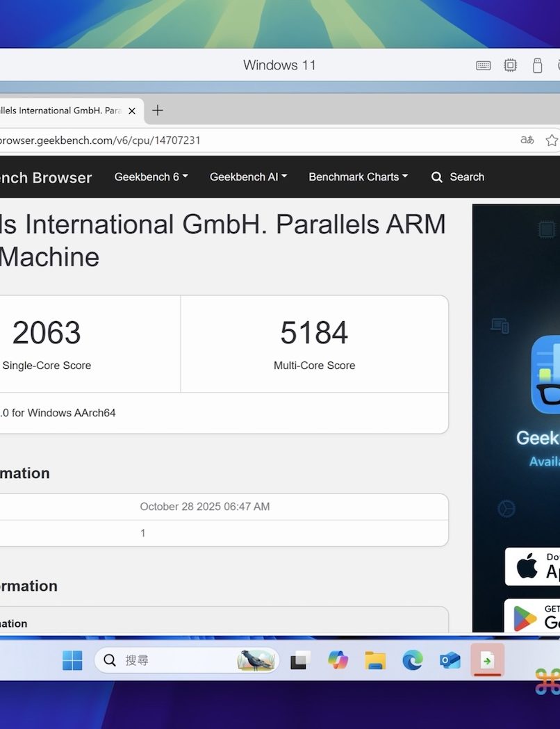Screen dimensions: 560x729
Task: Launch Microsoft Edge from the taskbar
Action: (413, 660)
